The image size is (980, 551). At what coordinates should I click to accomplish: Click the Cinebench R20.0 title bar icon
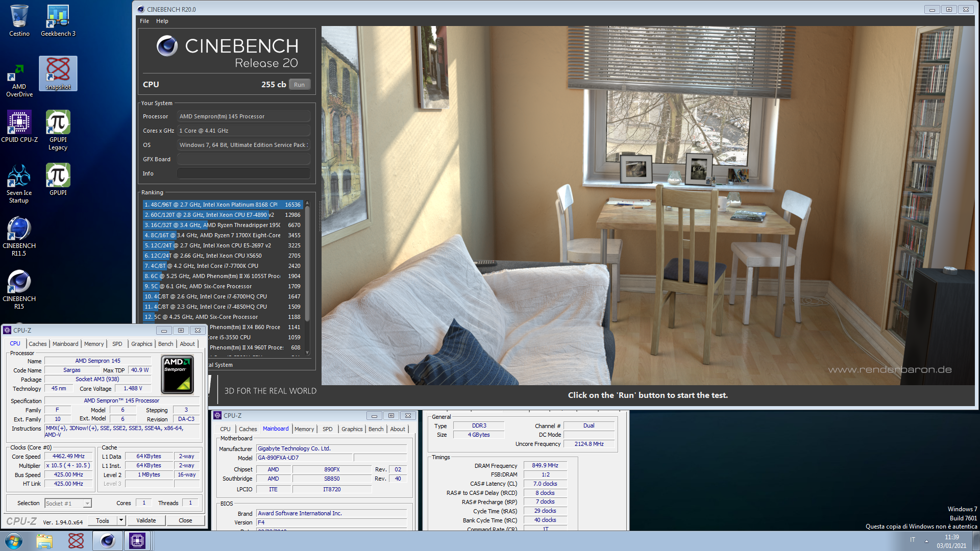click(x=141, y=9)
